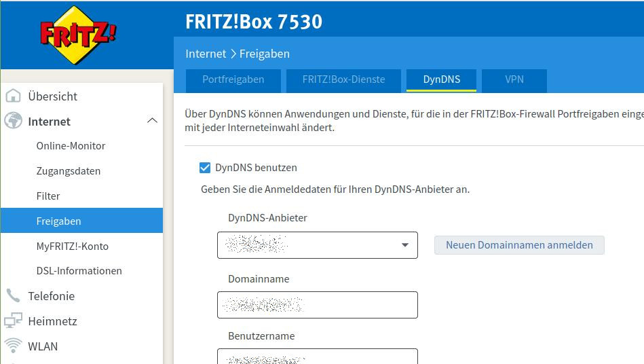Click Neuen Domainnamen anmelden button
644x364 pixels.
(x=520, y=245)
